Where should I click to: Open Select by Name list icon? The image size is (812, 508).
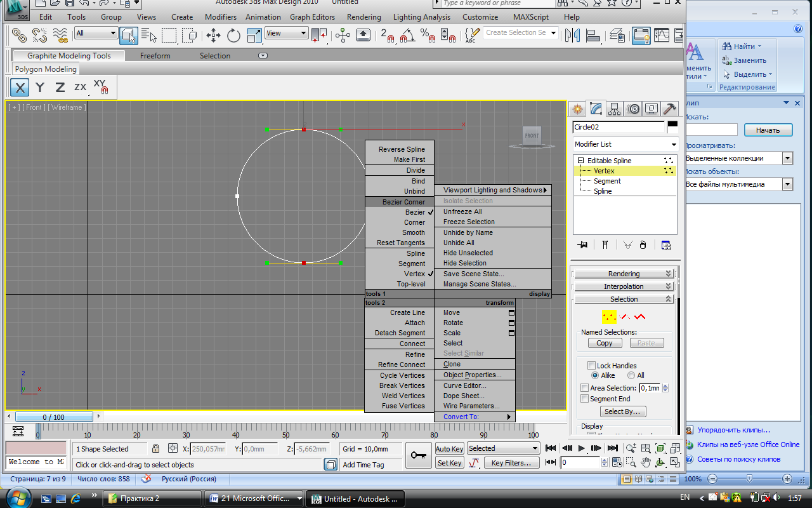tap(149, 35)
